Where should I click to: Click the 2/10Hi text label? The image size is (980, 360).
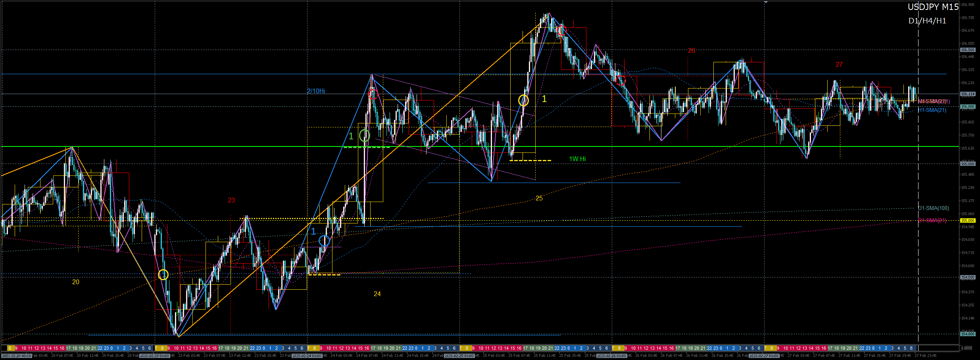316,91
